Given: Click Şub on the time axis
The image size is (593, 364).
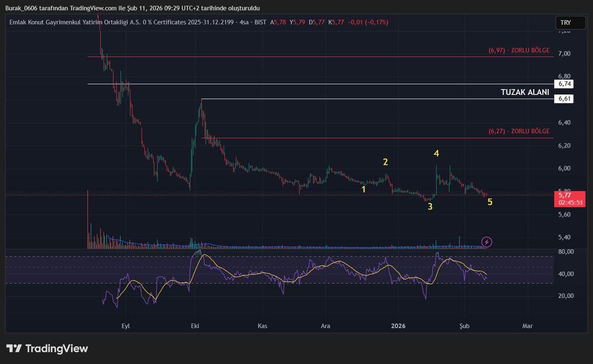Looking at the screenshot, I should coord(464,326).
